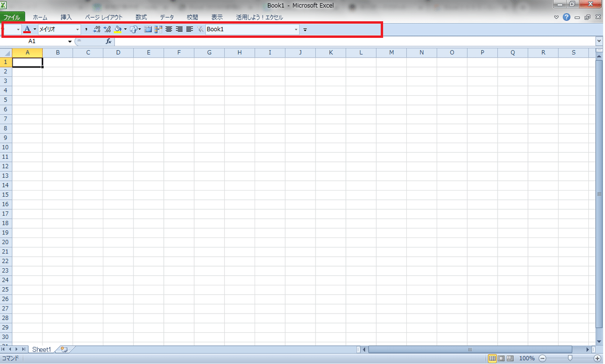Image resolution: width=605 pixels, height=364 pixels.
Task: Open the fill color dropdown arrow
Action: [x=125, y=29]
